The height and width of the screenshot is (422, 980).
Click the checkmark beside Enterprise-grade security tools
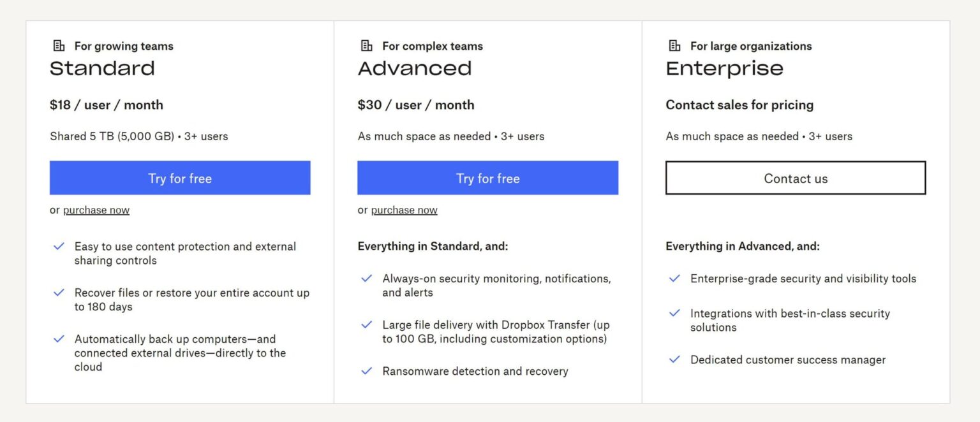[x=674, y=278]
